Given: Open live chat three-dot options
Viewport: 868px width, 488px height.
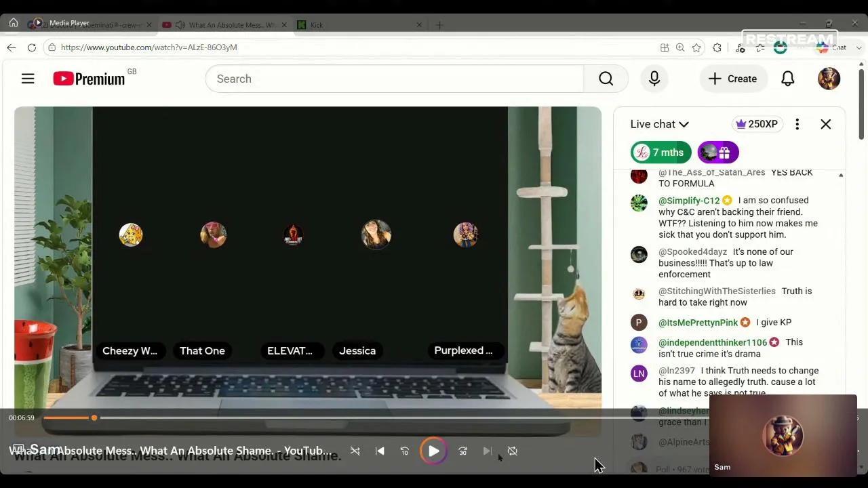Looking at the screenshot, I should [797, 124].
